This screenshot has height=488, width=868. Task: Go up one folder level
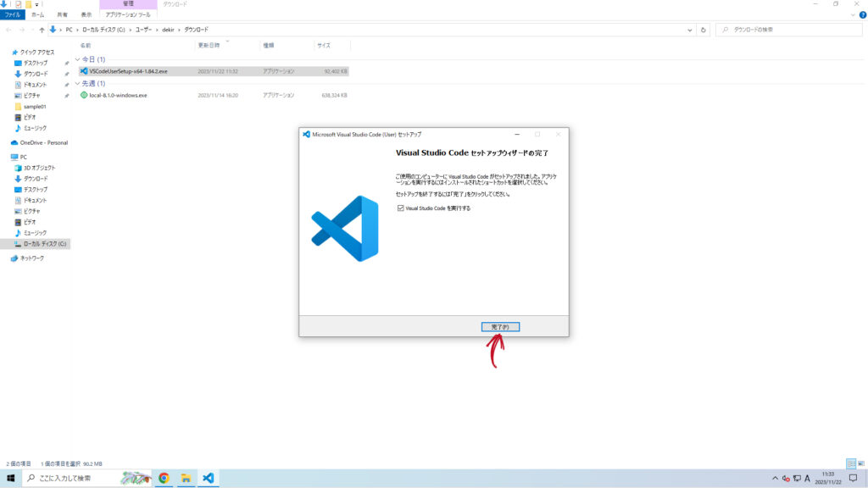42,30
